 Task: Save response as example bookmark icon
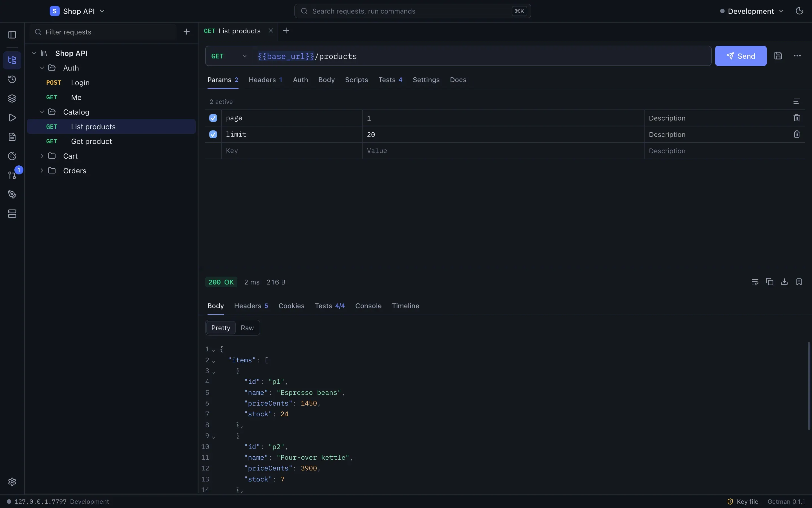(x=799, y=282)
